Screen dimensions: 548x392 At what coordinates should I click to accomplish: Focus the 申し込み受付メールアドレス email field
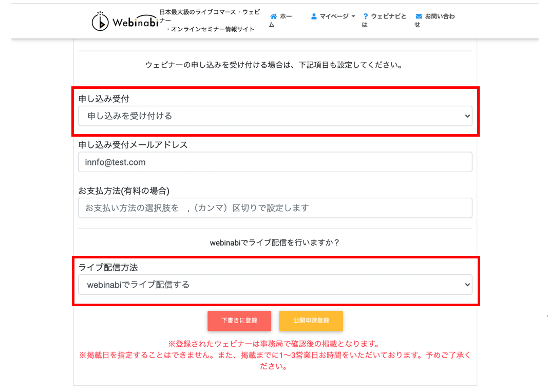coord(275,162)
